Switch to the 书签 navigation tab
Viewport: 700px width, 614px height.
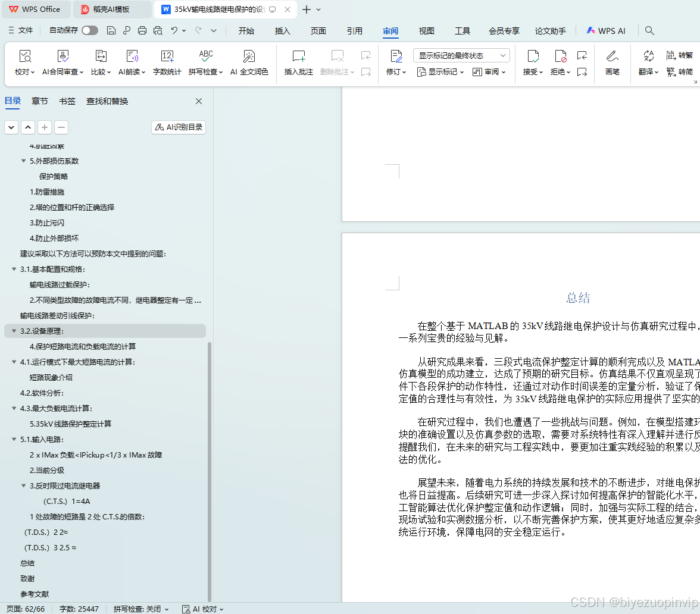(x=67, y=101)
